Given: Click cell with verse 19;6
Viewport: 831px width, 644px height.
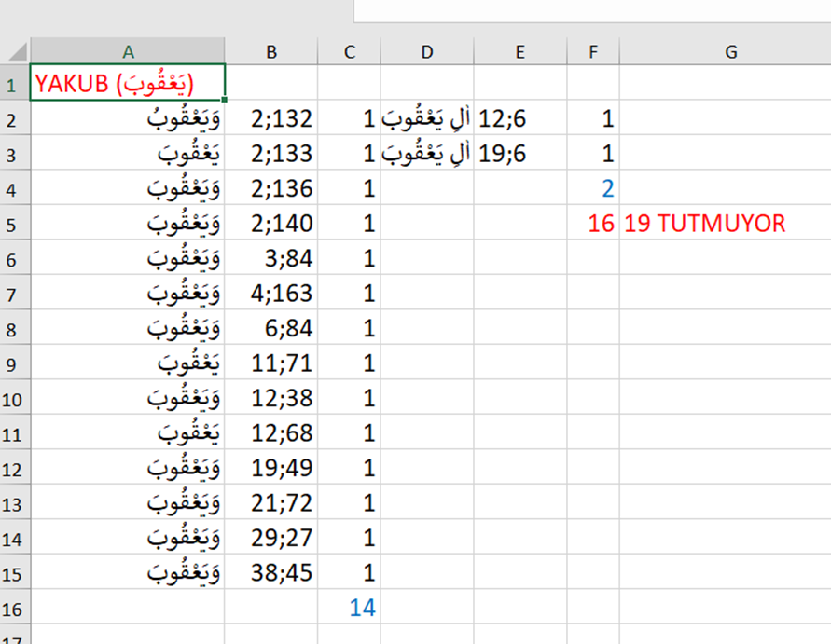Looking at the screenshot, I should pos(520,153).
